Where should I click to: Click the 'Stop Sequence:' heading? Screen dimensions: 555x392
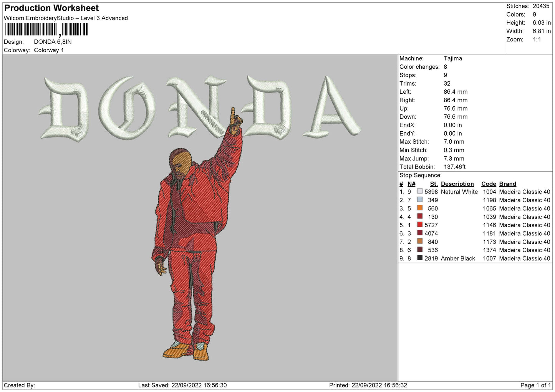tap(421, 175)
